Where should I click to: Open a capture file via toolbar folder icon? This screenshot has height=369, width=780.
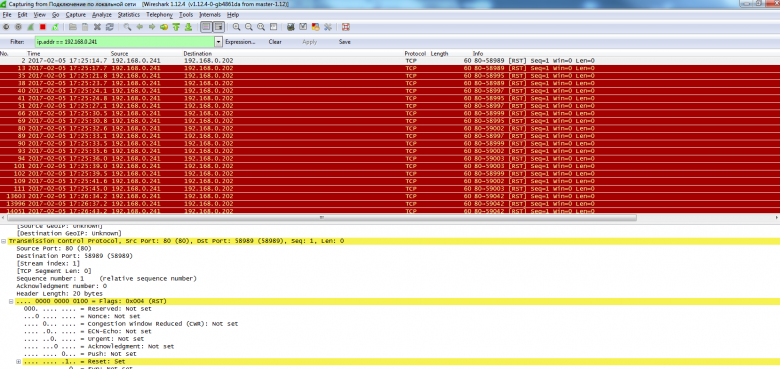tap(73, 27)
